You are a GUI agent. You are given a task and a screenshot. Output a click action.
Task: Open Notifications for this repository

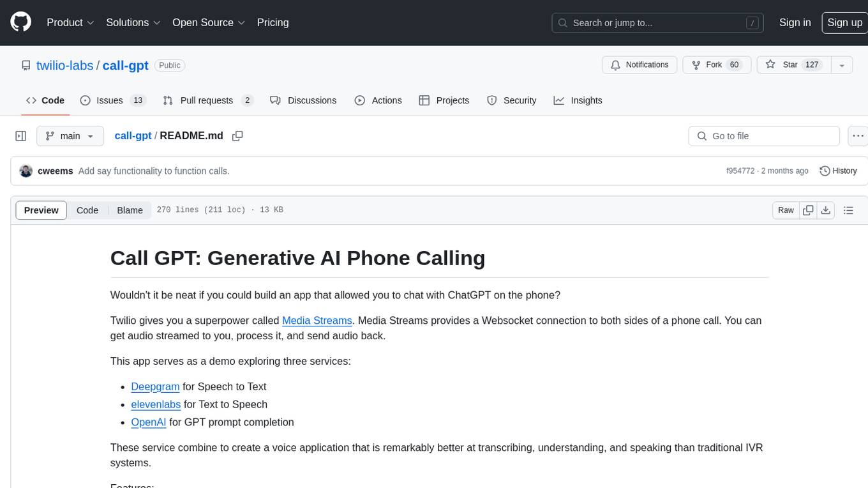640,65
